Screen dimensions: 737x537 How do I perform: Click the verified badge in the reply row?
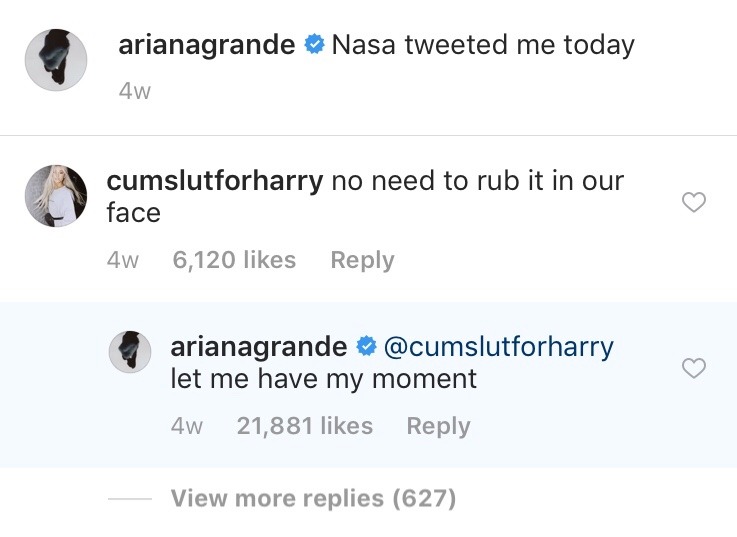click(x=366, y=347)
